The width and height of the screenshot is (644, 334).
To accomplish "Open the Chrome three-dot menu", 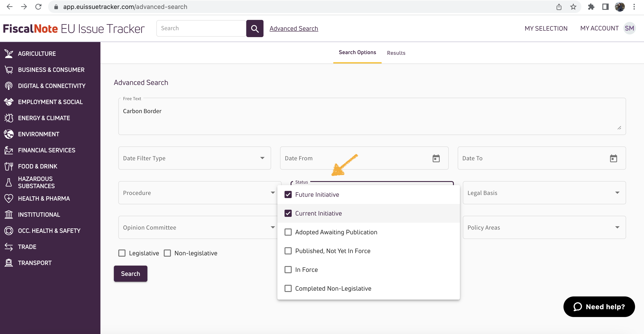I will 634,7.
